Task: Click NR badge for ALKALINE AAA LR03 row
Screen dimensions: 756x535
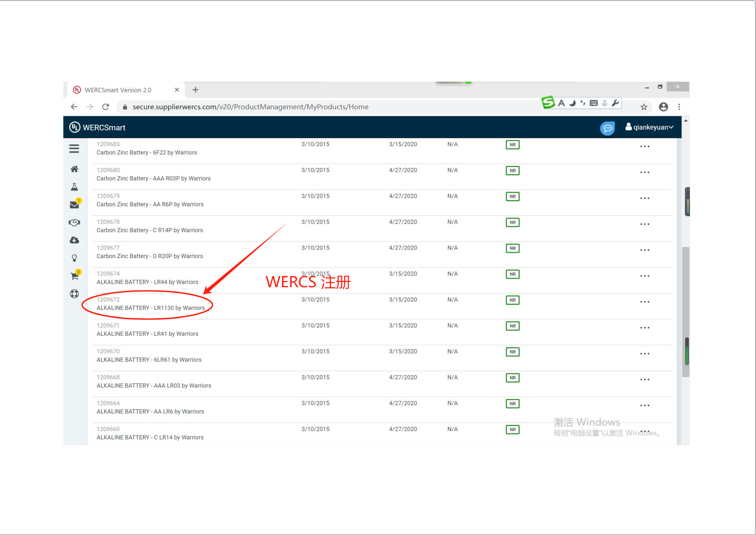Action: coord(513,378)
